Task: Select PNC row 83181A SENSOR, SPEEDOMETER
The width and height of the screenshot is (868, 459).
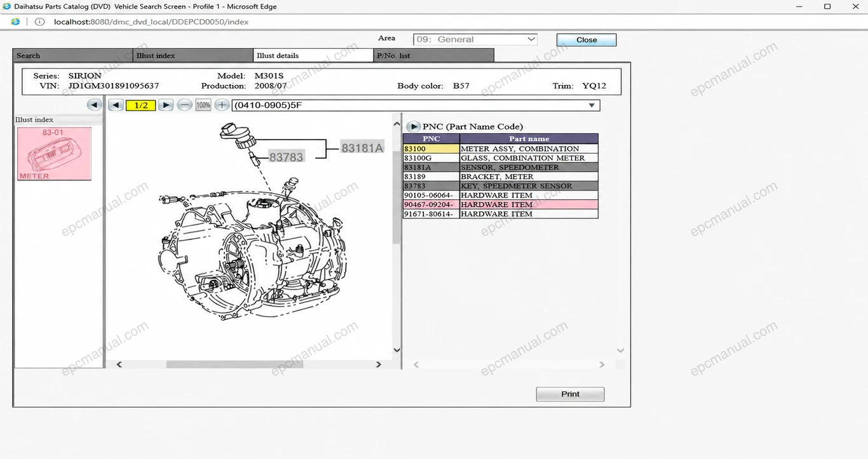Action: click(x=501, y=168)
